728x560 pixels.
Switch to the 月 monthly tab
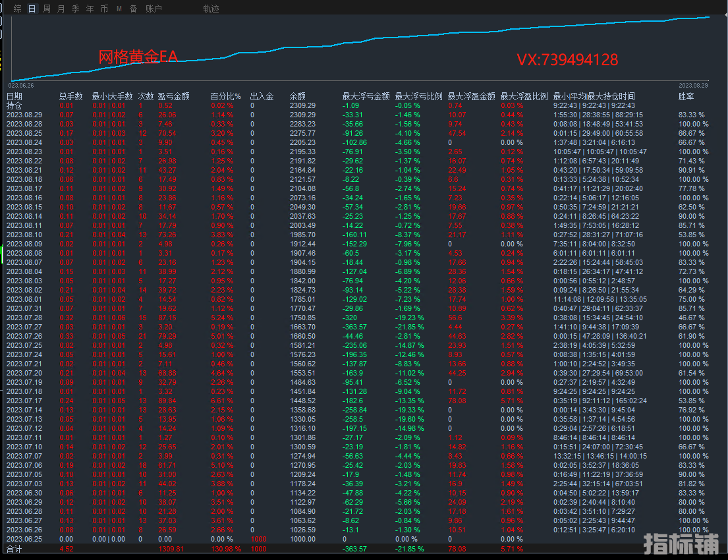(61, 9)
